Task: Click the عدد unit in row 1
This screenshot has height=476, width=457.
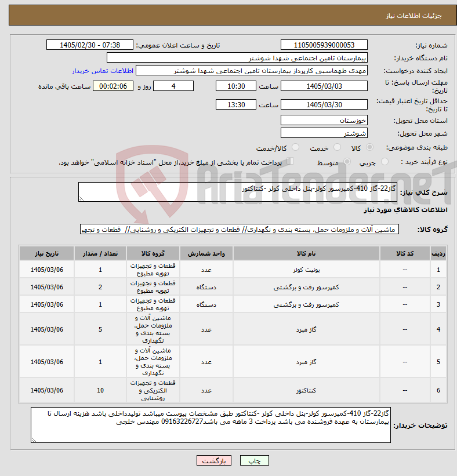Action: pyautogui.click(x=206, y=270)
